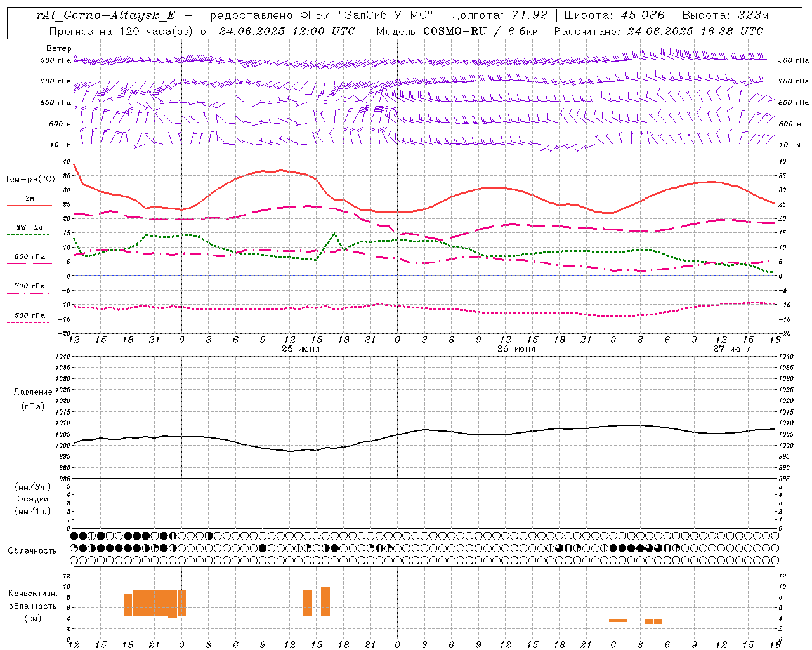Image resolution: width=812 pixels, height=650 pixels.
Task: Click the thin orange bar at 0h on 27 июня
Action: coord(618,621)
